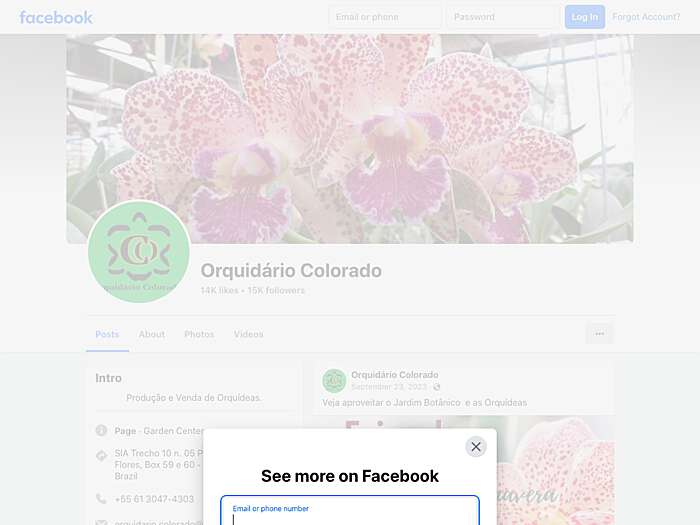Click the email envelope icon in Intro
The height and width of the screenshot is (525, 700).
[x=101, y=522]
